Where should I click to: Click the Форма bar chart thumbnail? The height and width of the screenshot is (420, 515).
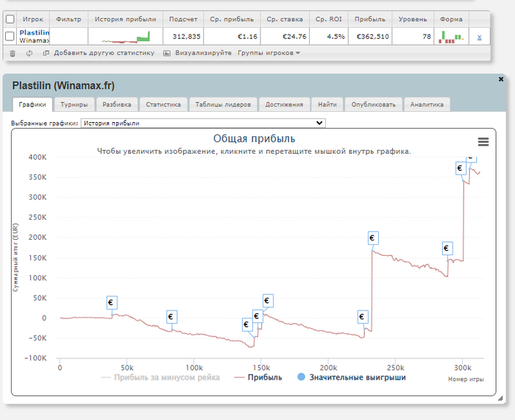coord(451,37)
